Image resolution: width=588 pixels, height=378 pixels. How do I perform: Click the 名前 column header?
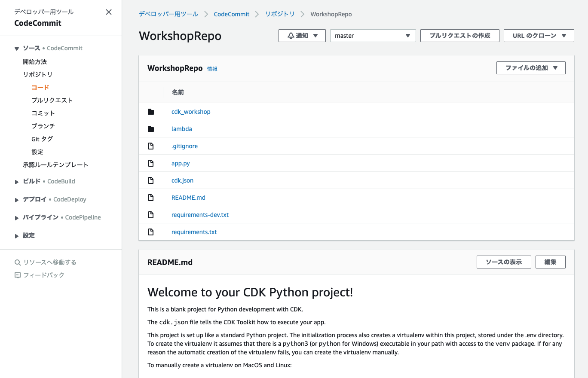pyautogui.click(x=178, y=92)
